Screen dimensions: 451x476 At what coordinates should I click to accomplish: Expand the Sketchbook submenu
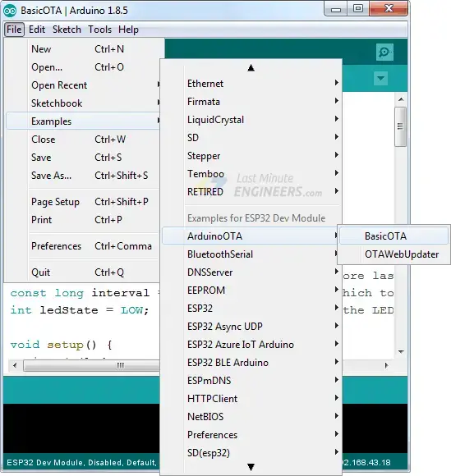[x=83, y=103]
